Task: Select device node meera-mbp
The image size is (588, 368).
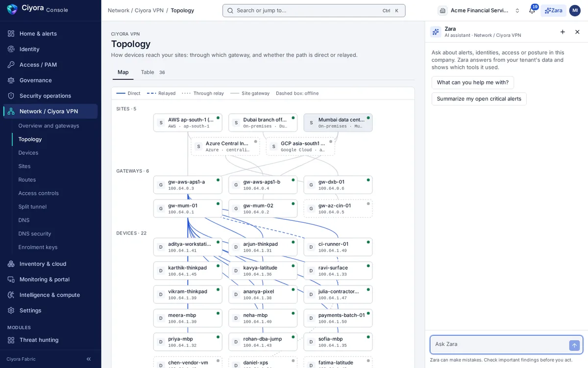Action: click(188, 318)
